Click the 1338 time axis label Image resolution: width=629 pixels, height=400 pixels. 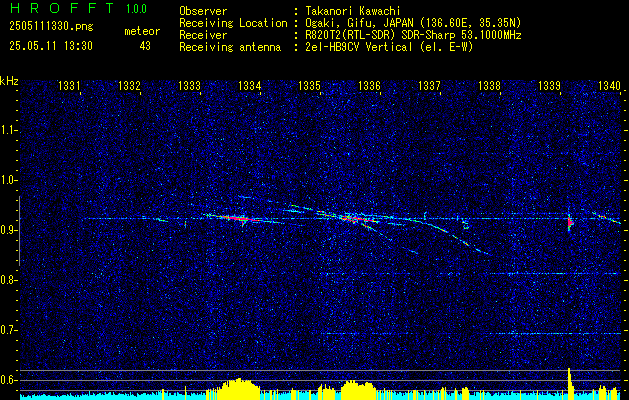[x=489, y=85]
